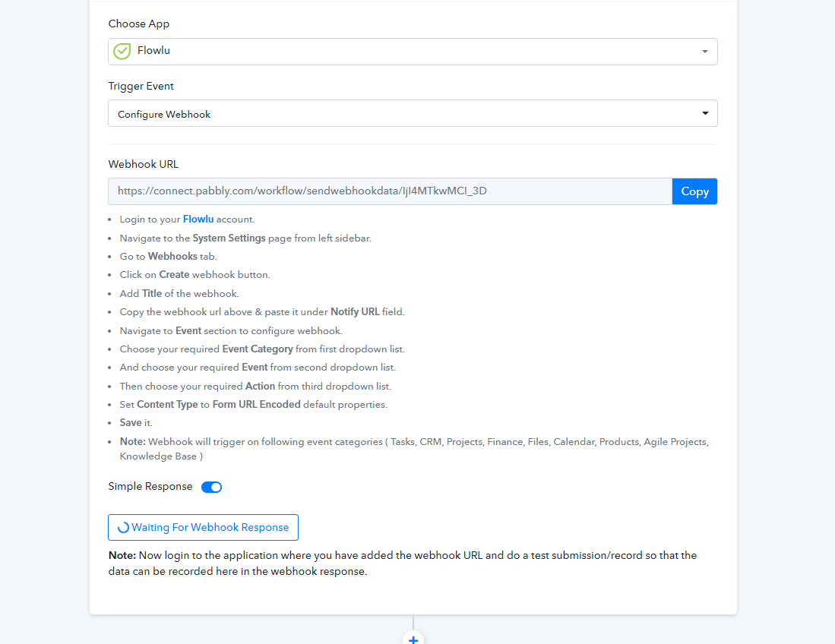Click the Choose App label

tap(139, 24)
